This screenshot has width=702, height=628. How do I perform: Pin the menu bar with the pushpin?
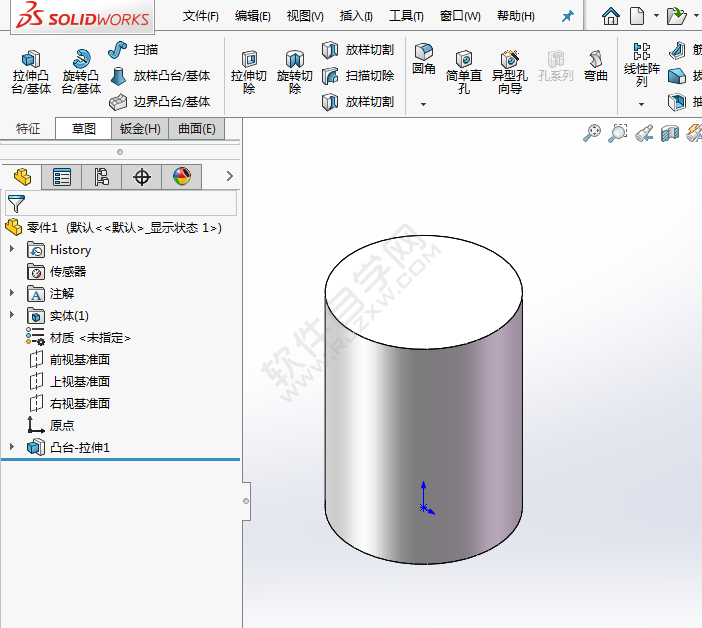tap(567, 17)
